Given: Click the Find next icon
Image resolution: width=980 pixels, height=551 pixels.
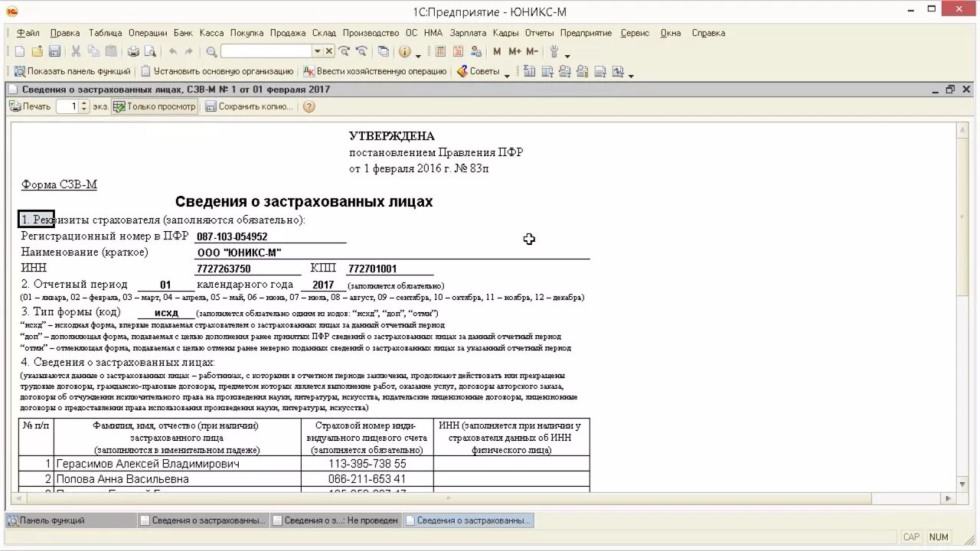Looking at the screenshot, I should [344, 51].
